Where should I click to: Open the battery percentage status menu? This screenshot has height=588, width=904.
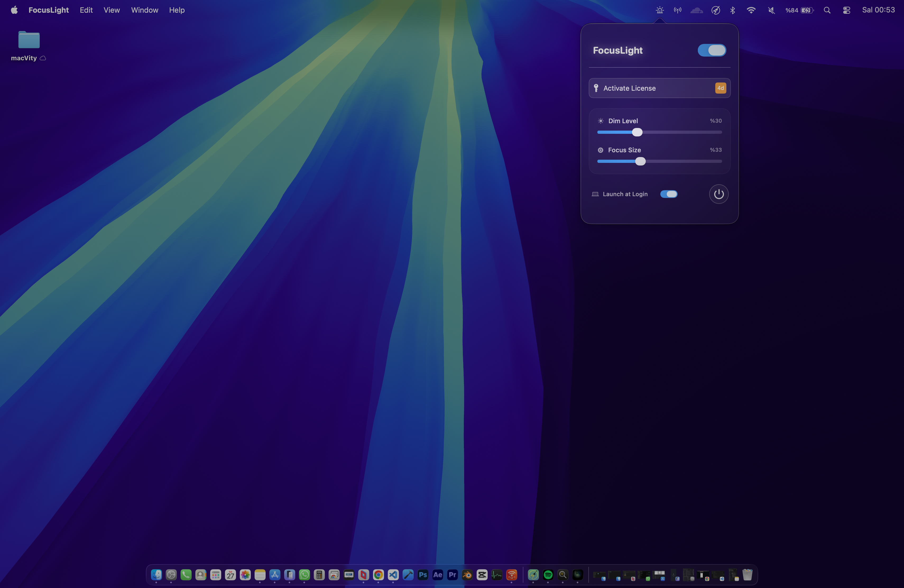point(799,10)
